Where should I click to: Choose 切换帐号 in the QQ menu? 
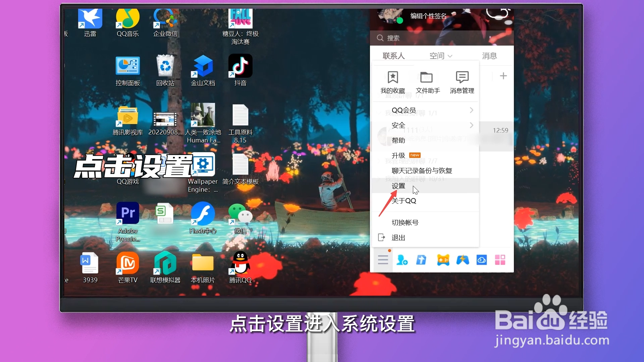425,223
